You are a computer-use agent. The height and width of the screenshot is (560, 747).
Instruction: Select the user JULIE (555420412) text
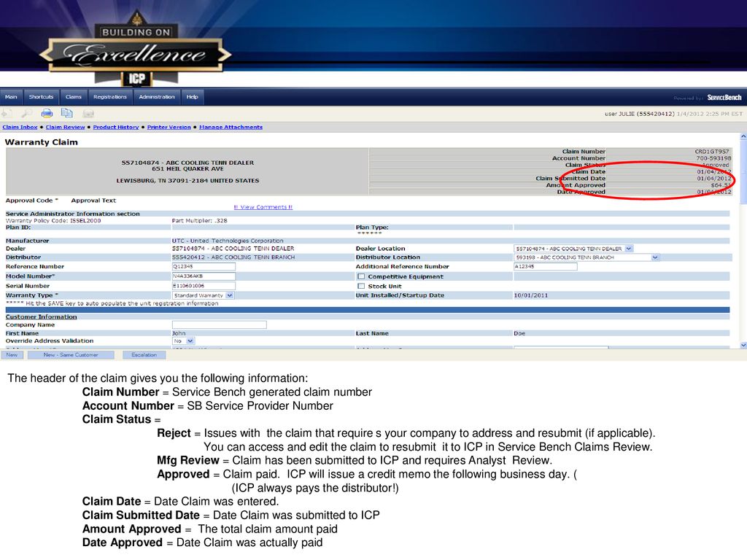click(639, 114)
